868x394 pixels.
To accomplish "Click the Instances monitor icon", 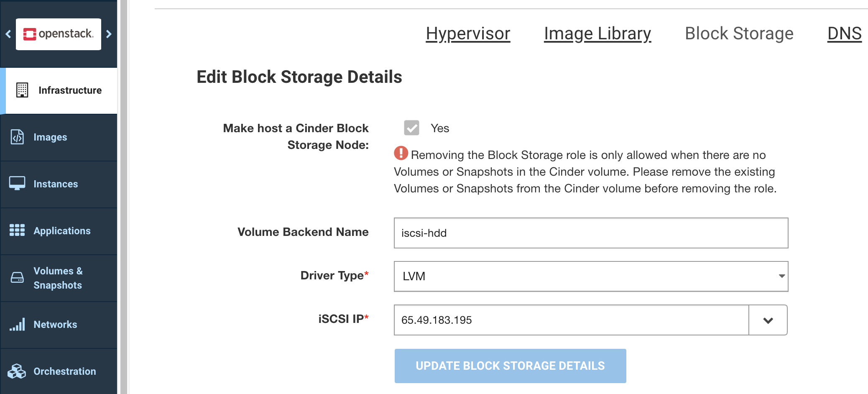I will click(17, 183).
